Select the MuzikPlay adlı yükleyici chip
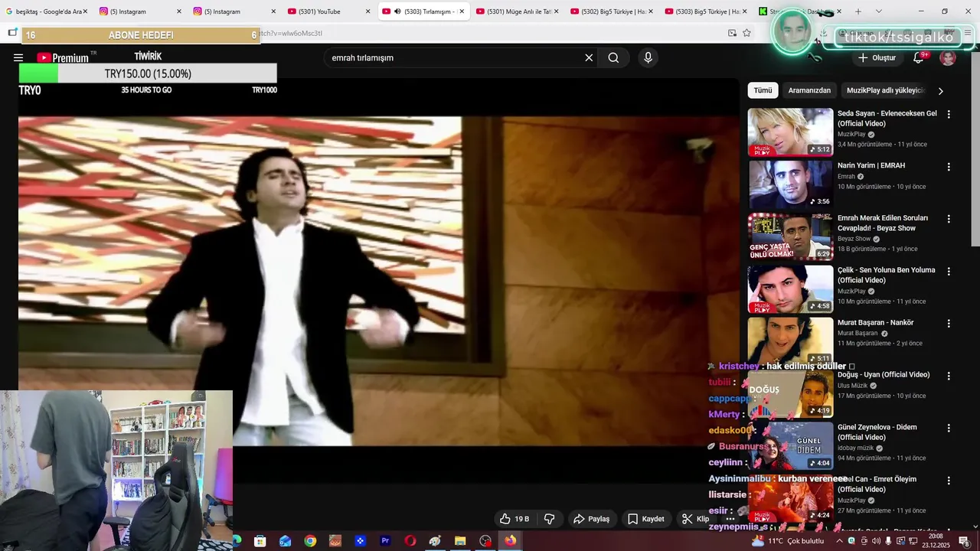980x551 pixels. point(886,90)
